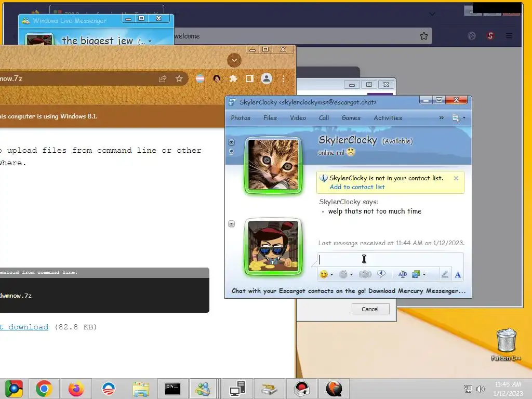Show more toolbar options chevron in chat
Screen dimensions: 532x399
click(x=442, y=118)
